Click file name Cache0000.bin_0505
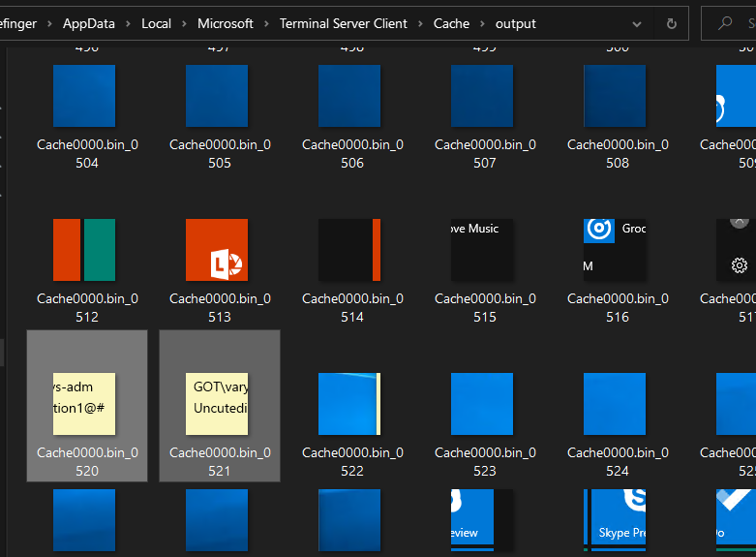This screenshot has height=557, width=756. point(220,154)
